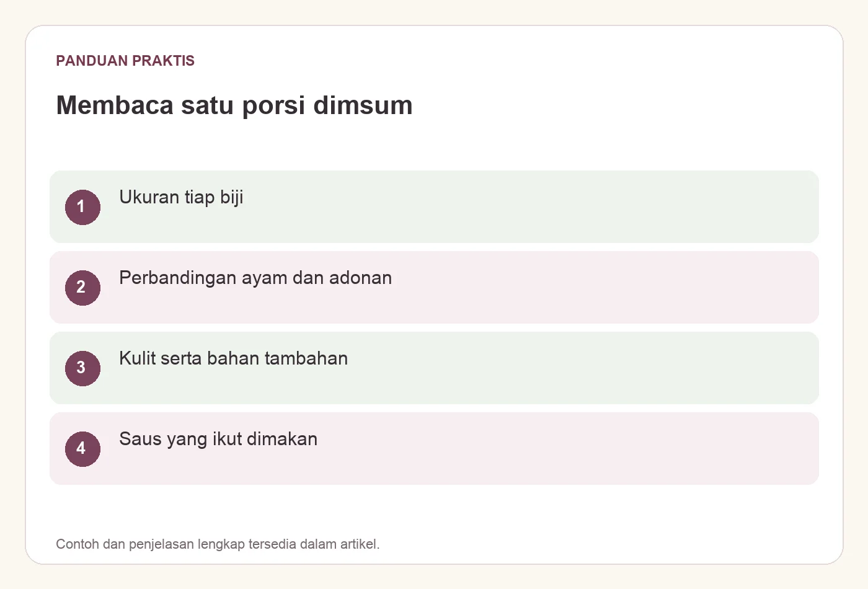This screenshot has height=589, width=868.
Task: Click the number 4 circle badge
Action: coord(82,449)
